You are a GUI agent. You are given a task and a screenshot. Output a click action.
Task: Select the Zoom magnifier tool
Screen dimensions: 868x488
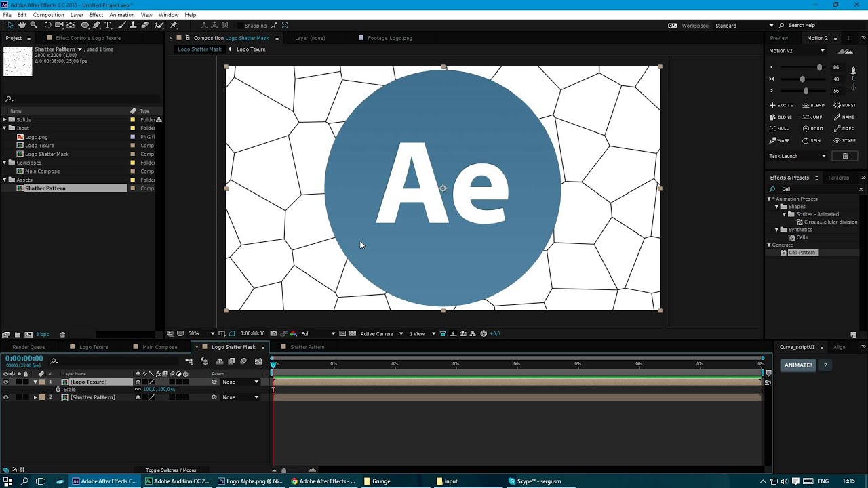[33, 25]
